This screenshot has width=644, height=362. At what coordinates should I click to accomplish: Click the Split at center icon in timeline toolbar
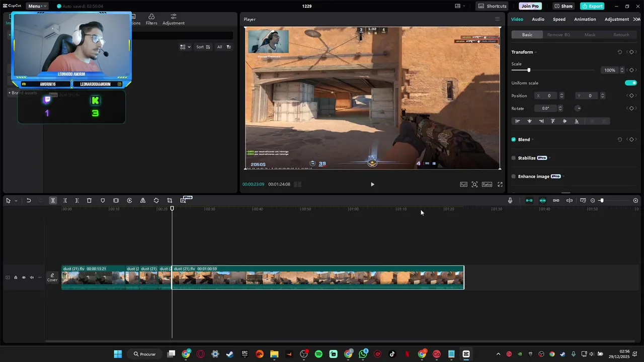pyautogui.click(x=570, y=201)
